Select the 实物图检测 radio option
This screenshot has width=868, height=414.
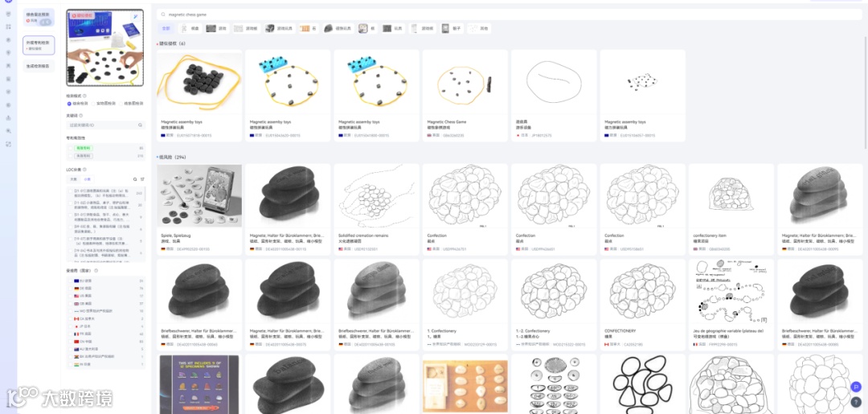point(104,104)
